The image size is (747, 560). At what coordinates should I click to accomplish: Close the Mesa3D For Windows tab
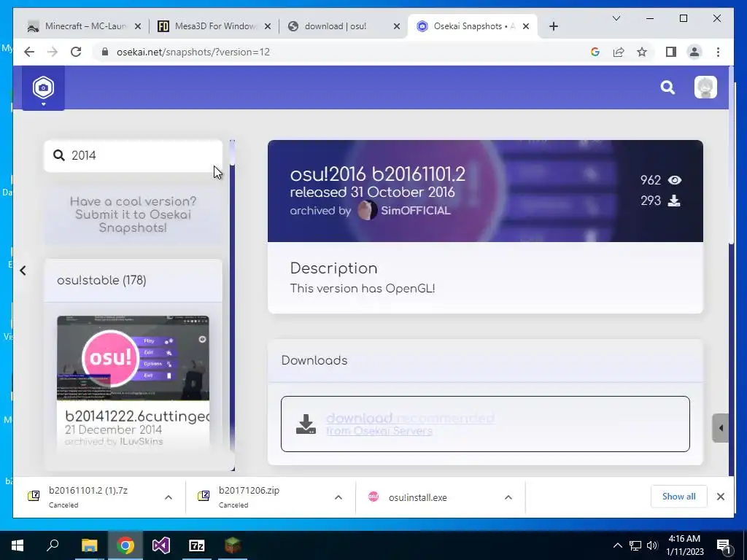point(268,27)
